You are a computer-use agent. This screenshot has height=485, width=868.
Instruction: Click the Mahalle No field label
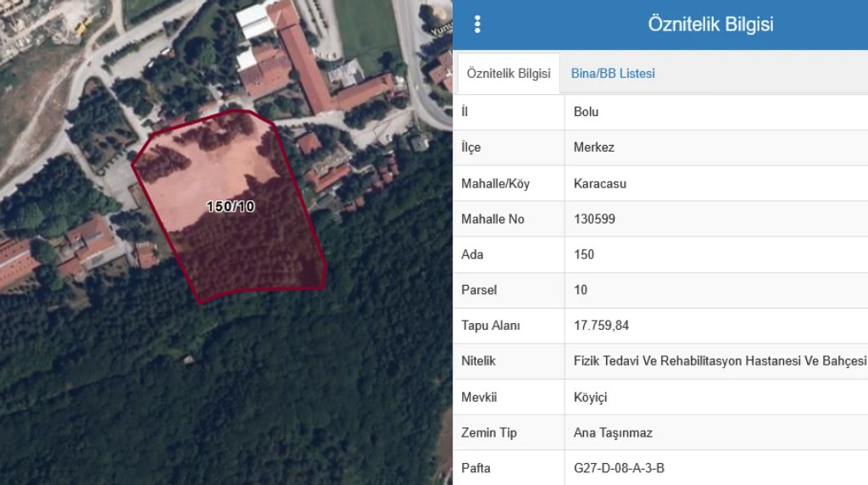(x=492, y=219)
